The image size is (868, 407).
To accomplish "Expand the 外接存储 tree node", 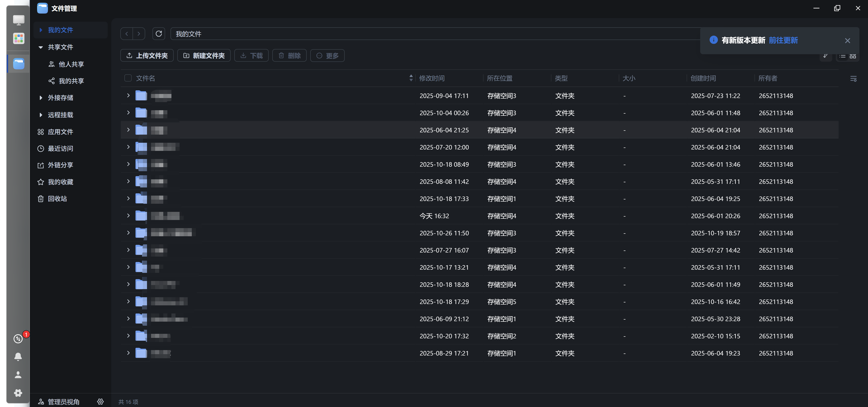I will click(x=41, y=98).
